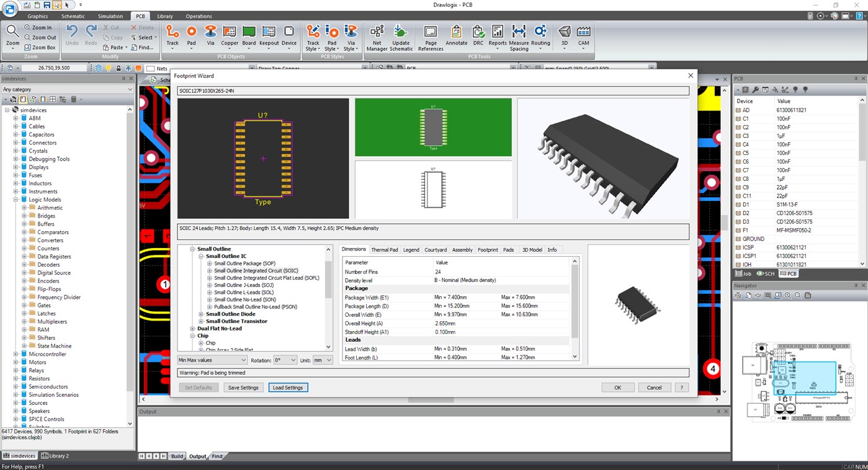Open the Unit dropdown set to mm
The height and width of the screenshot is (470, 868).
tap(323, 360)
